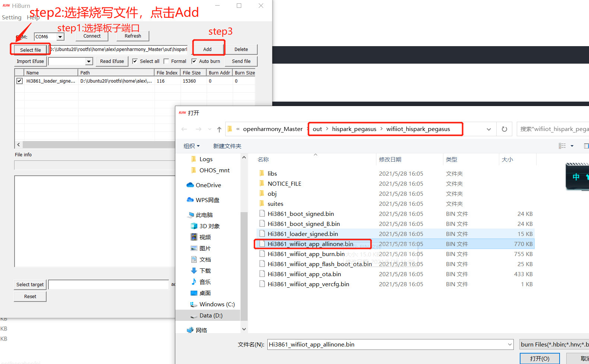Go forward in the file dialog
The width and height of the screenshot is (589, 364).
coord(198,129)
